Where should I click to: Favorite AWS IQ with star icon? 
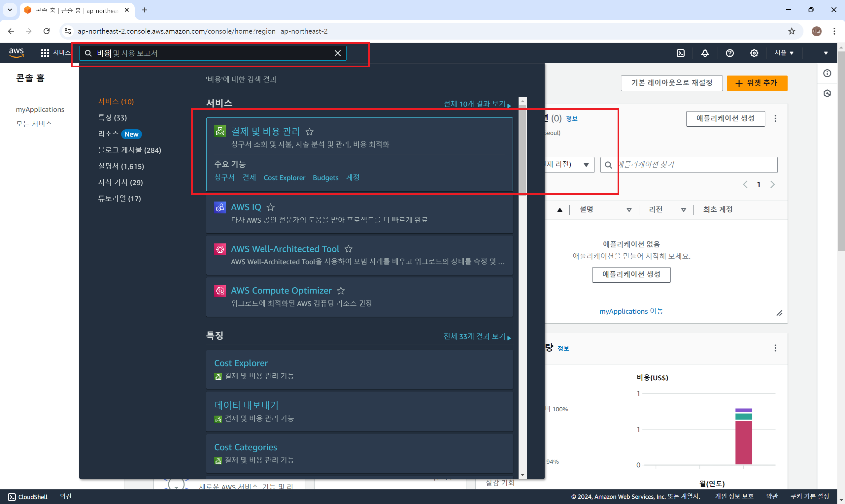(x=270, y=207)
